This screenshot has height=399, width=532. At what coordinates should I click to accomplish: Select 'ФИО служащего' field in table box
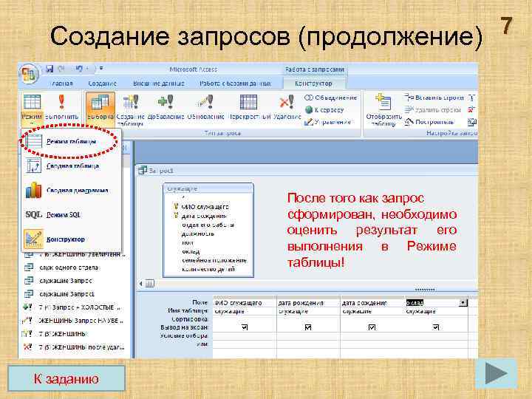click(x=205, y=207)
